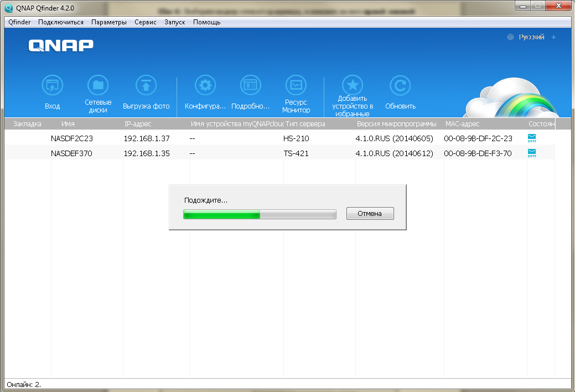Open the Qfinder menu
This screenshot has height=392, width=575.
19,22
